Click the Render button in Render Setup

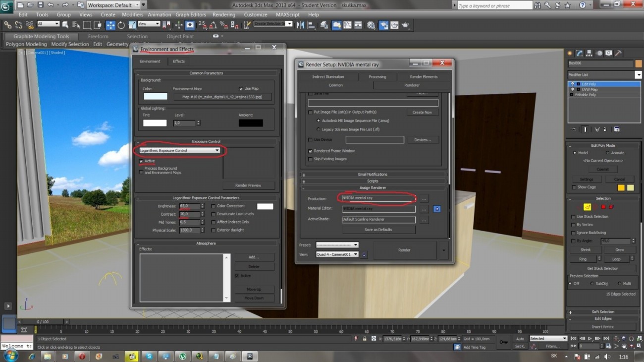(404, 250)
